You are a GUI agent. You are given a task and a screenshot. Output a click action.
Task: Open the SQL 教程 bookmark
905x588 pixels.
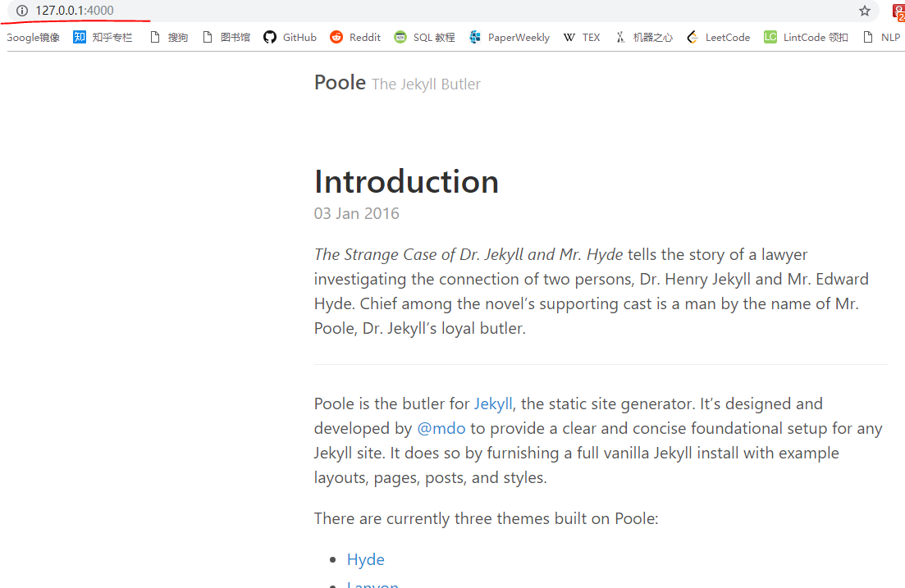click(424, 38)
